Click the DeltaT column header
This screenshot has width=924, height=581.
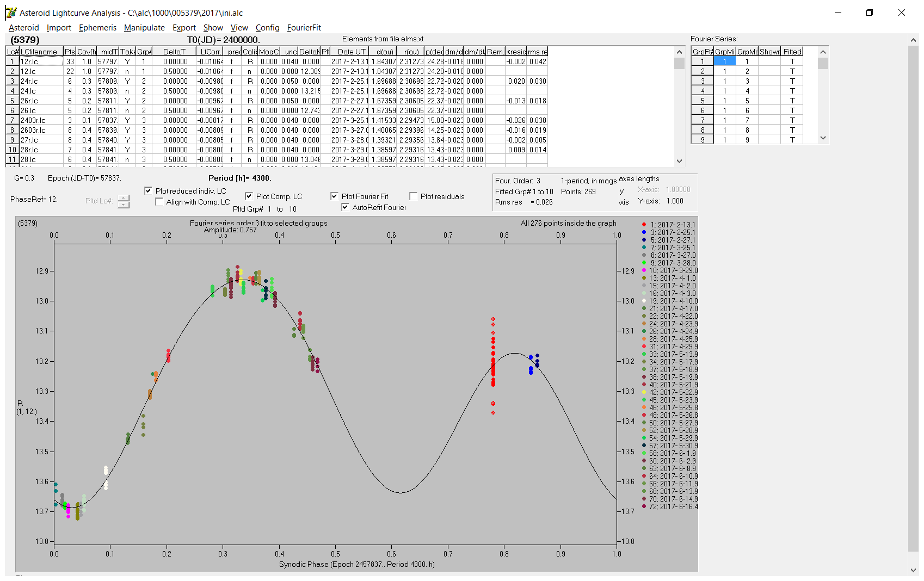(174, 52)
